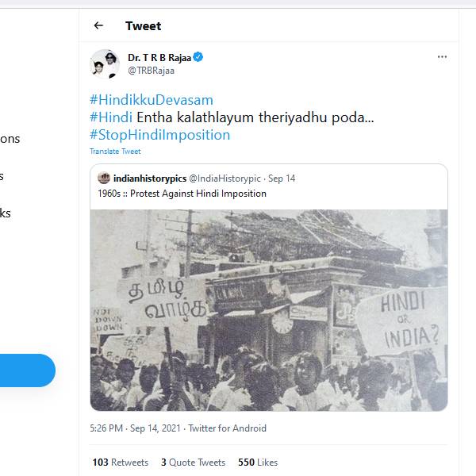The width and height of the screenshot is (476, 476).
Task: Open the Dr. T R B Rajaa name link
Action: pyautogui.click(x=159, y=57)
